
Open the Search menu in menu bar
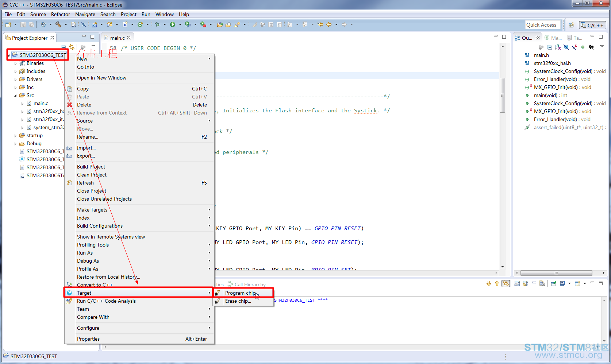(x=108, y=14)
